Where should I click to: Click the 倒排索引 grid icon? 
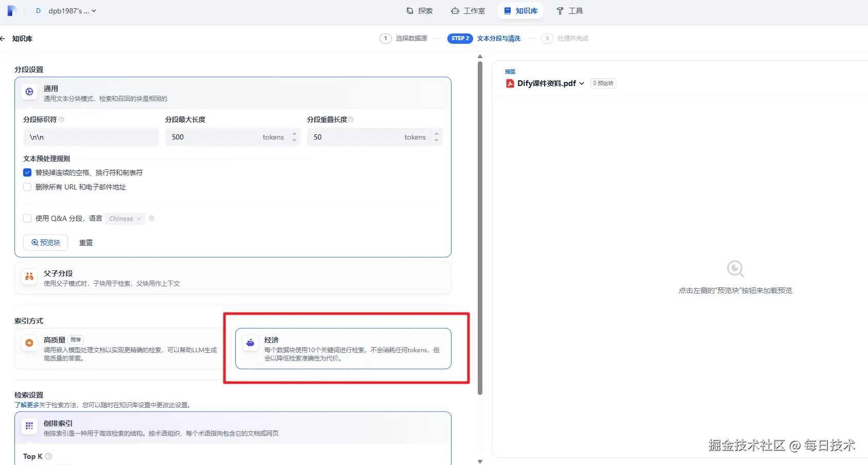coord(29,426)
